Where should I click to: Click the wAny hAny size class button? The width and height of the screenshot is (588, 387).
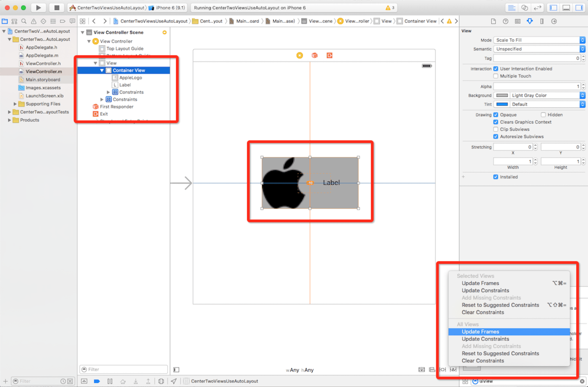coord(300,370)
